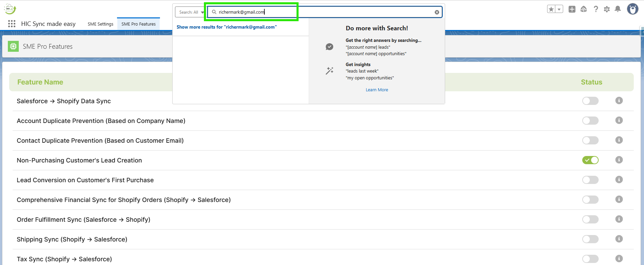This screenshot has height=265, width=644.
Task: Enable Salesforce → Shopify Data Sync toggle
Action: coord(590,101)
